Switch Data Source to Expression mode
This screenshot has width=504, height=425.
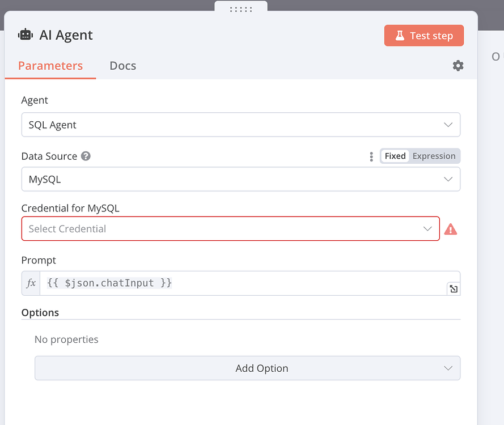[434, 156]
